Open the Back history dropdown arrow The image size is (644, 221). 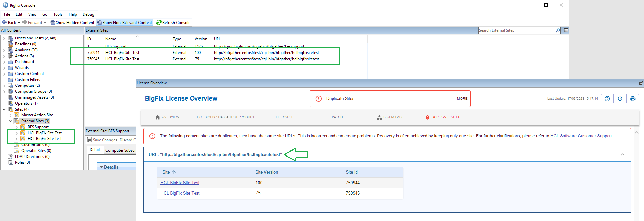[x=19, y=23]
